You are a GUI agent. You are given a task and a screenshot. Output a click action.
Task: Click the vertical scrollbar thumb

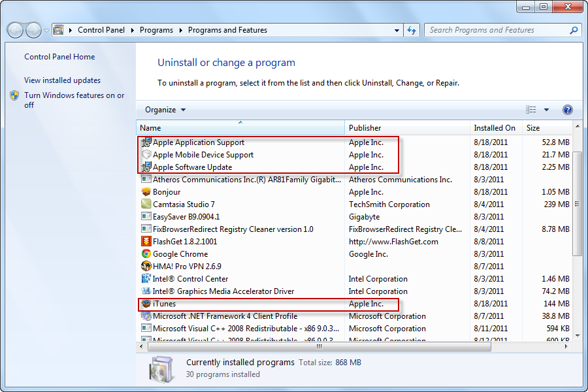coord(577,204)
